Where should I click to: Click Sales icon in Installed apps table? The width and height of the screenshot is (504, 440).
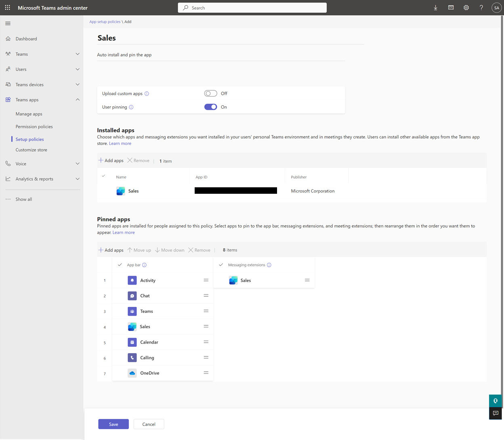(120, 191)
